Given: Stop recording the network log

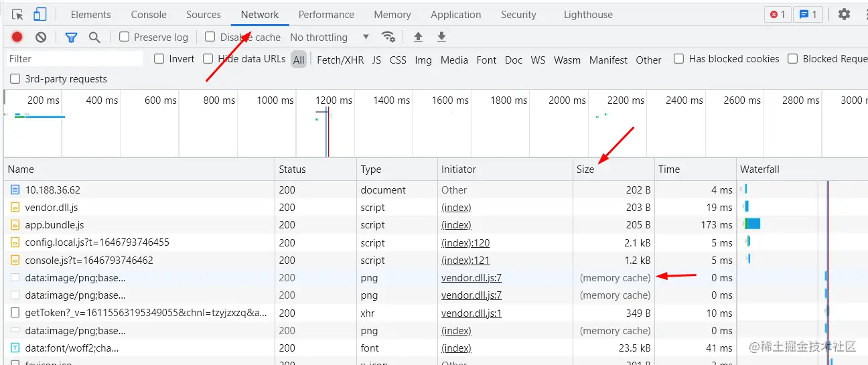Looking at the screenshot, I should point(17,38).
